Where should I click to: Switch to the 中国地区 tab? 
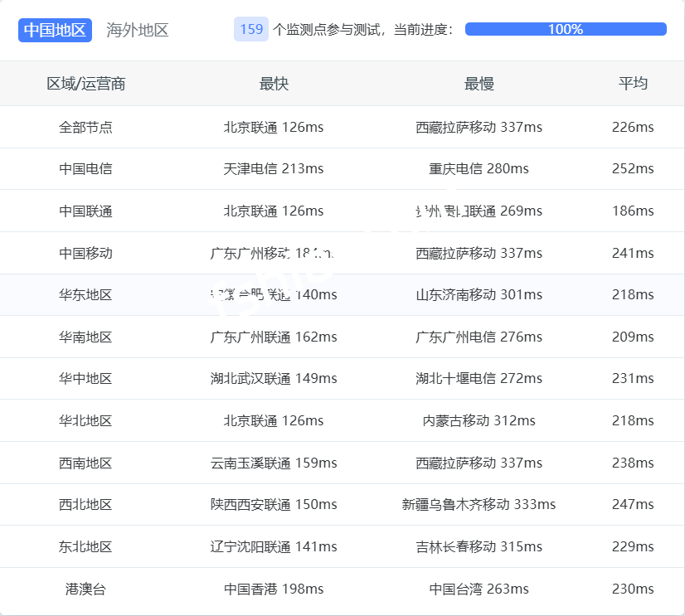55,30
